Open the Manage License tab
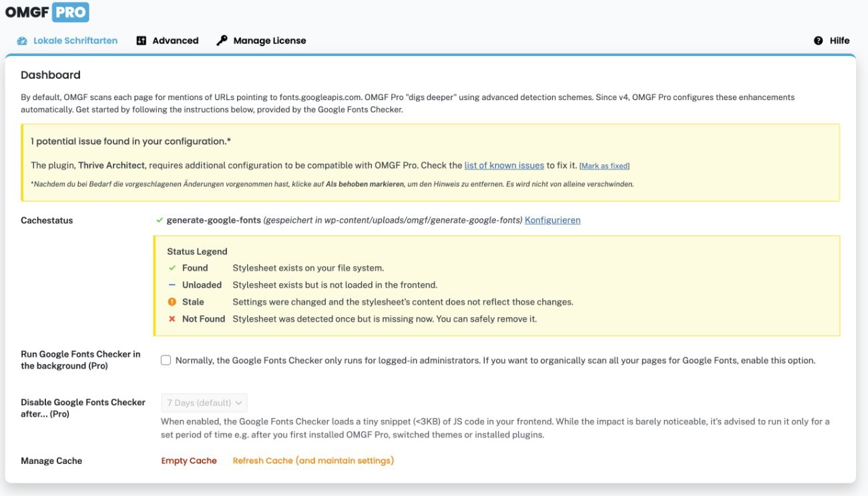Image resolution: width=868 pixels, height=496 pixels. 270,40
